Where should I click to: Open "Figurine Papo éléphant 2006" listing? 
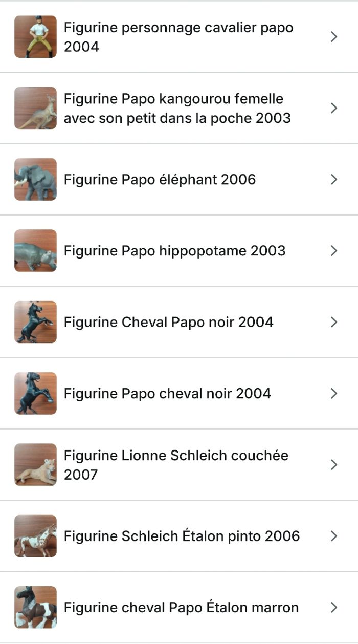160,180
